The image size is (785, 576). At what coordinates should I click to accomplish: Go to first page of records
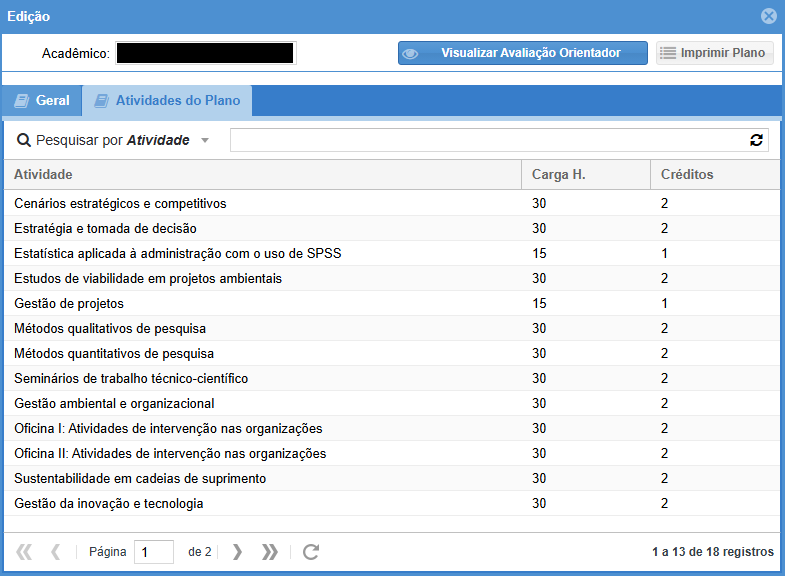[x=24, y=552]
